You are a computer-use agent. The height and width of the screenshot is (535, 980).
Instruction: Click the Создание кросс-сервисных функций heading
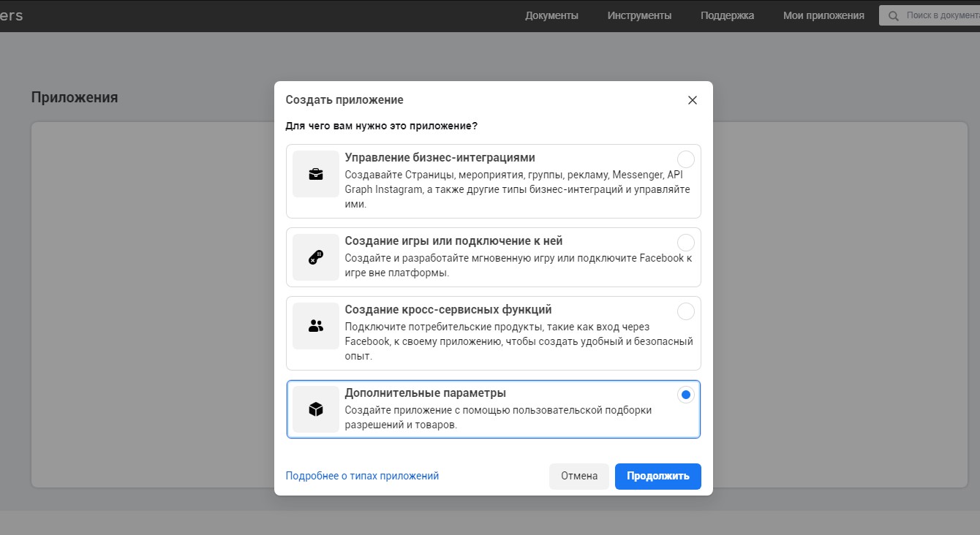tap(448, 310)
